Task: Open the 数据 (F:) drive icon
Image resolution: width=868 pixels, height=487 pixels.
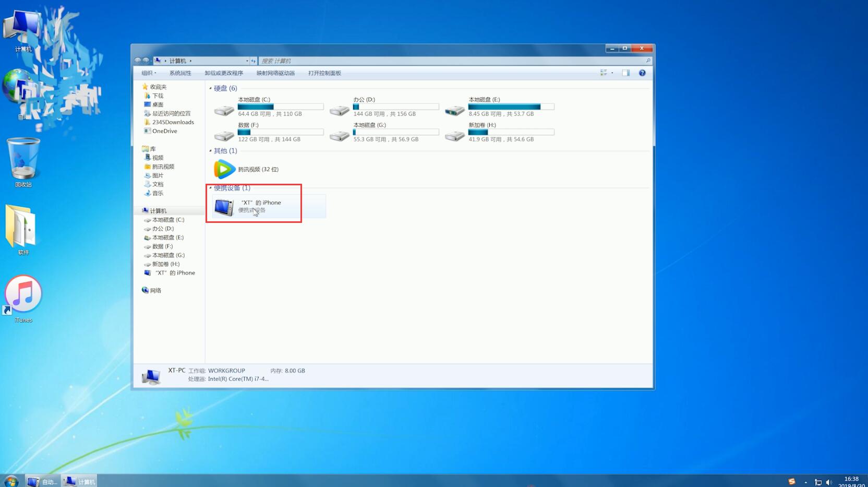Action: [224, 135]
